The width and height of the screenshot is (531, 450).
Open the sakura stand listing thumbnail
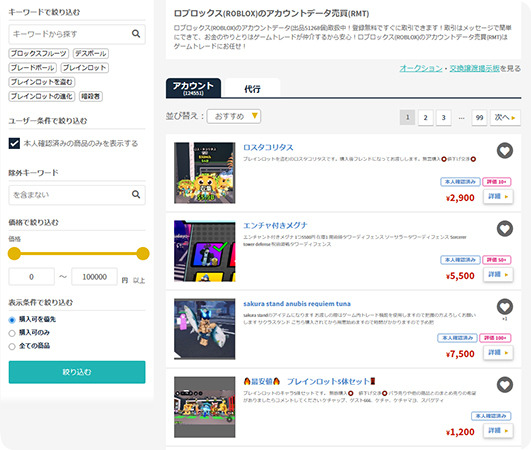click(x=205, y=329)
